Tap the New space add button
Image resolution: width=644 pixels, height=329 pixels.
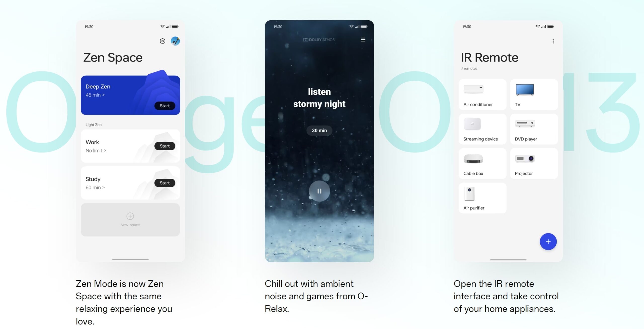[x=130, y=219]
